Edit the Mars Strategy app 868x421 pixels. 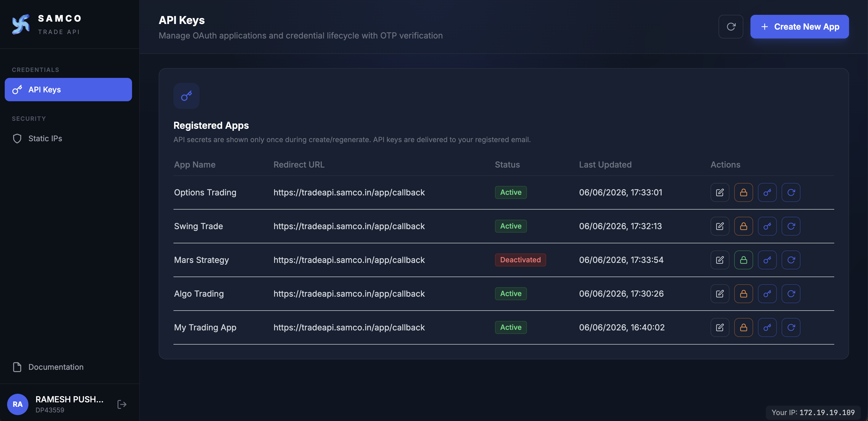[x=720, y=260]
